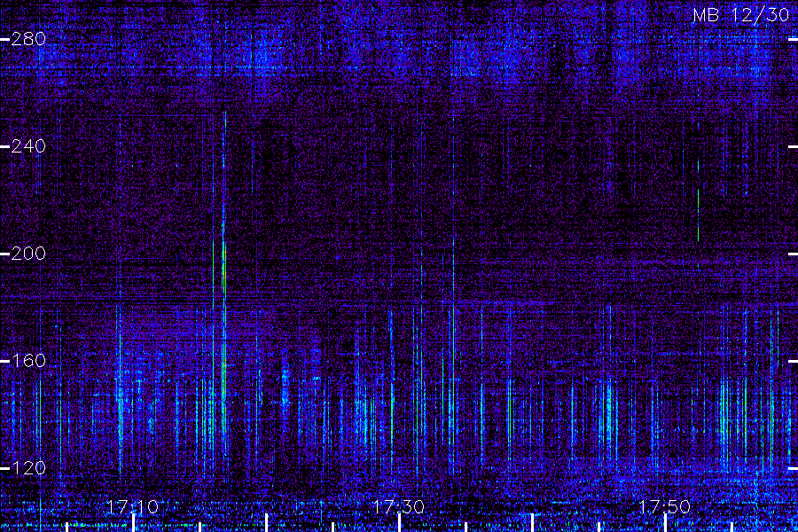This screenshot has height=532, width=798.
Task: Select the tick mark below 17:10
Action: 133,523
